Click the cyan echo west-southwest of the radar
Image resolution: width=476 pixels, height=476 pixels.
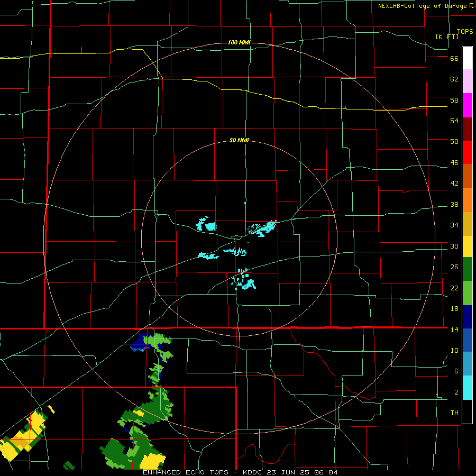click(x=208, y=255)
